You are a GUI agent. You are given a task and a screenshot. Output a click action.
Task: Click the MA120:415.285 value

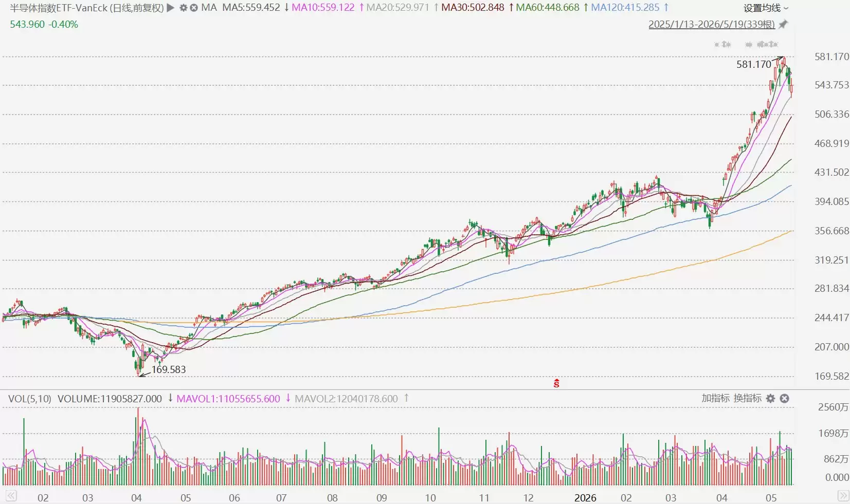pos(625,8)
